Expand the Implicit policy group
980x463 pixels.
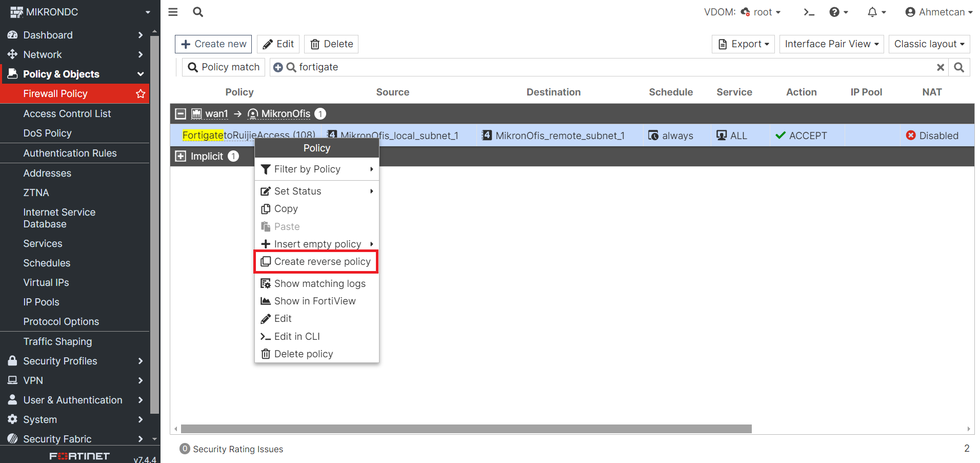click(181, 156)
